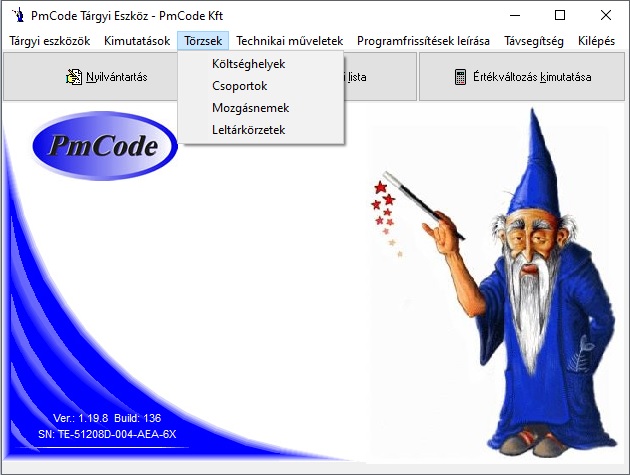
Task: Choose Leltárkörzetek from the Törzsek dropdown
Action: point(261,130)
